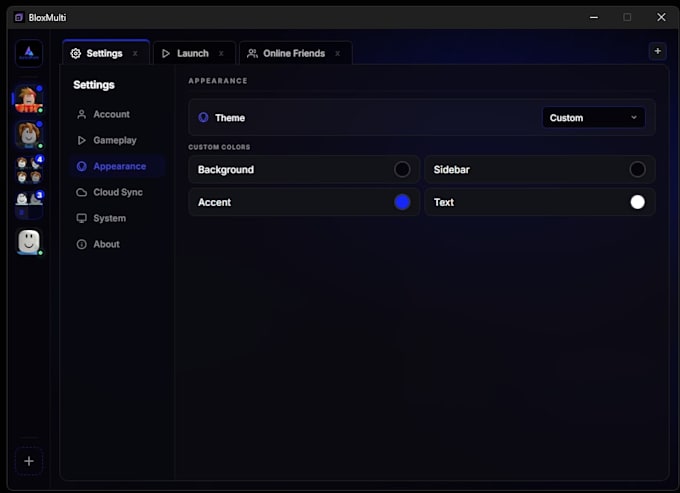Open Cloud Sync settings
Screen dimensions: 680x493
click(117, 192)
